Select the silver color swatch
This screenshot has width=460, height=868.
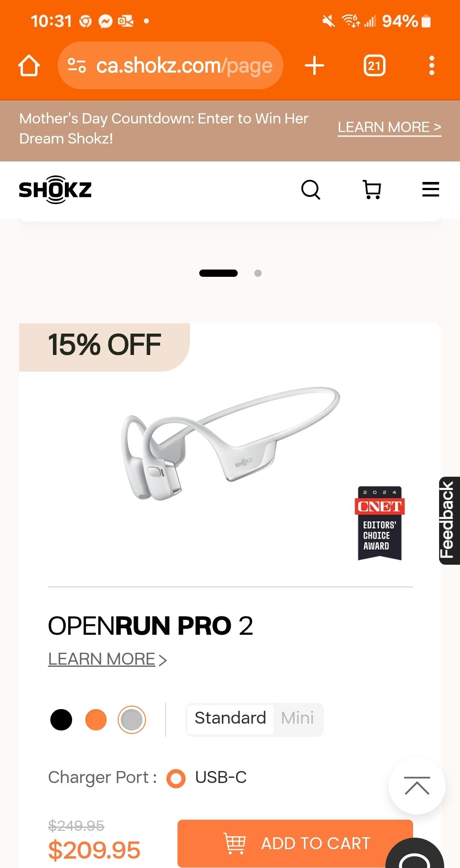(x=132, y=720)
